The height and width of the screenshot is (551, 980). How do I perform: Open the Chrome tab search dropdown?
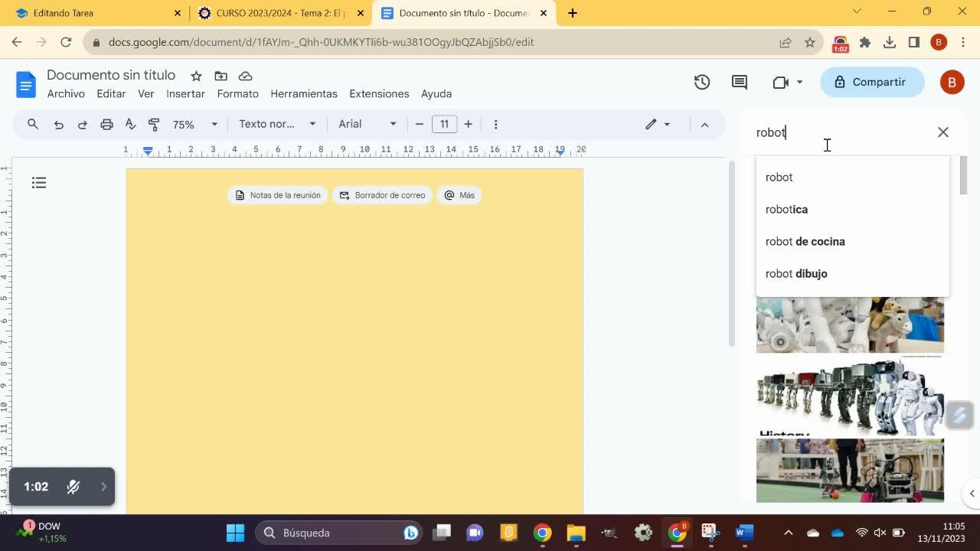857,11
